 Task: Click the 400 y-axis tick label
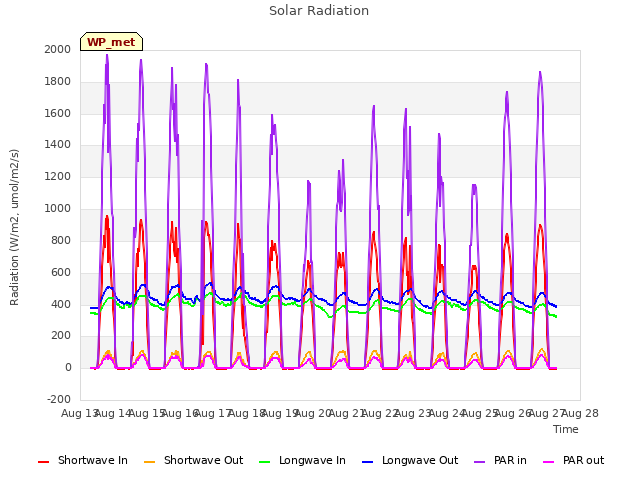61,304
